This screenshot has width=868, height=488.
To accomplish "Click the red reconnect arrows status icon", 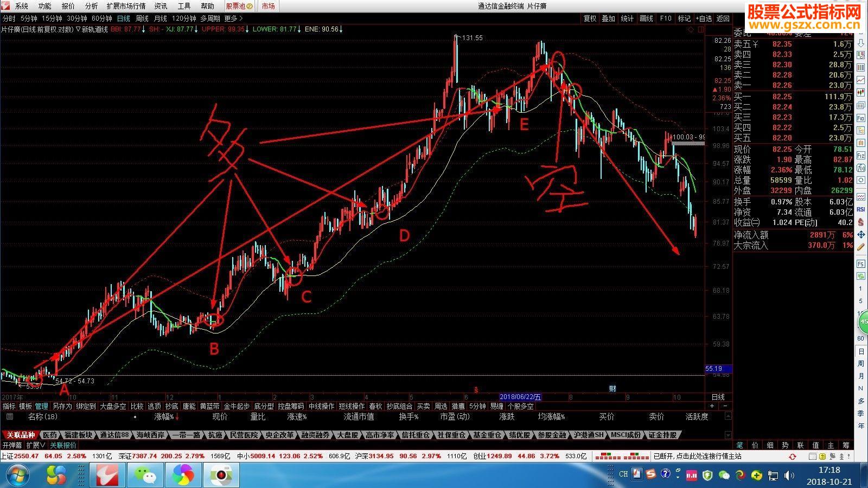I will 793,457.
